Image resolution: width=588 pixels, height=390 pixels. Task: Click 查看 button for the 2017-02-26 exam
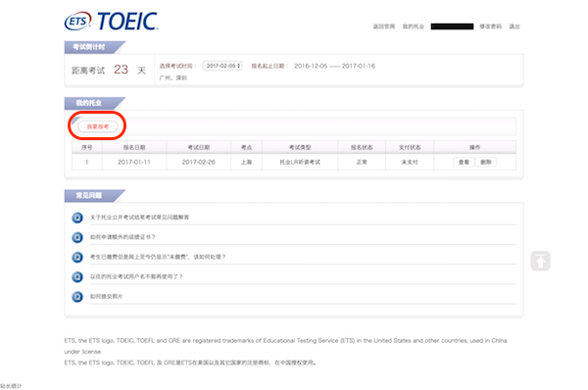pyautogui.click(x=464, y=162)
